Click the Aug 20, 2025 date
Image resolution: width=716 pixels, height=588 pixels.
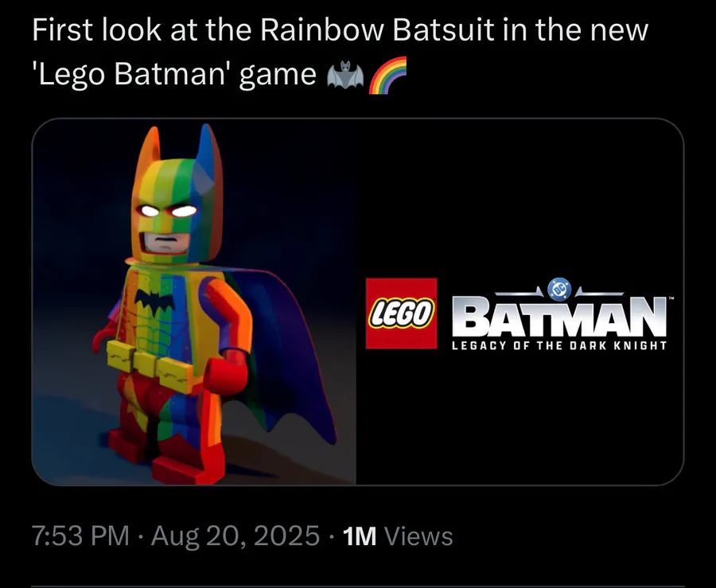click(x=235, y=535)
